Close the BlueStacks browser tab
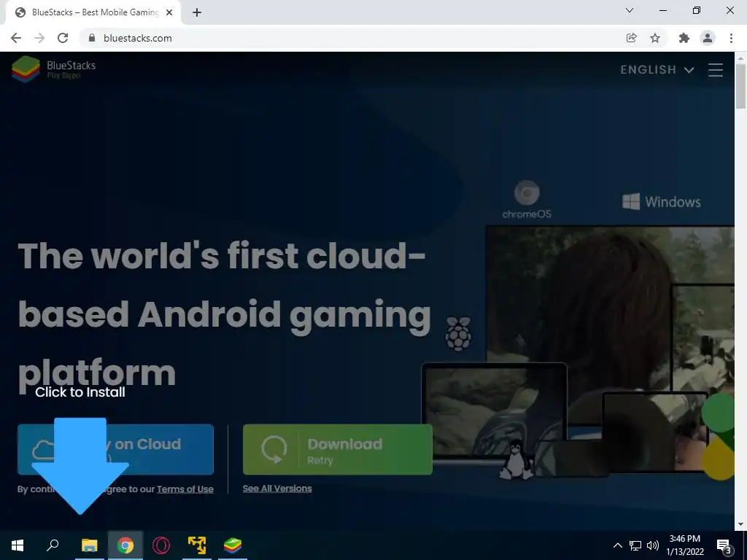This screenshot has height=560, width=747. (x=169, y=12)
